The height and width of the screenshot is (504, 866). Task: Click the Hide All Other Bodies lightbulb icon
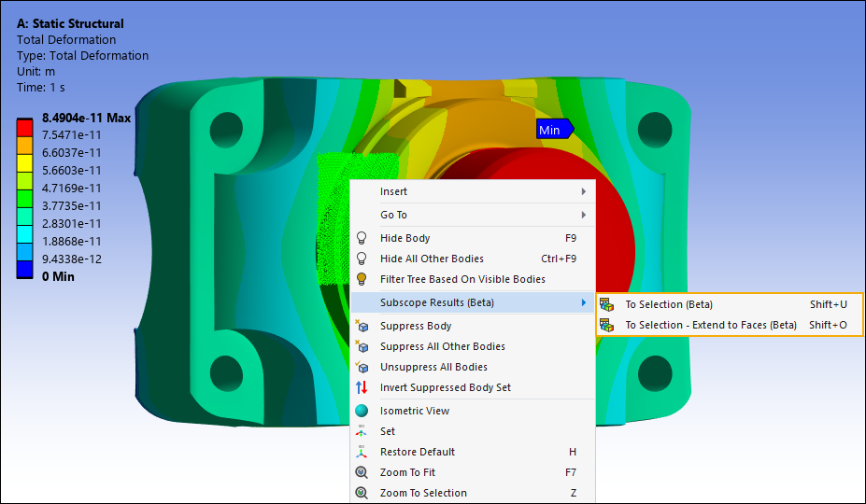(362, 259)
